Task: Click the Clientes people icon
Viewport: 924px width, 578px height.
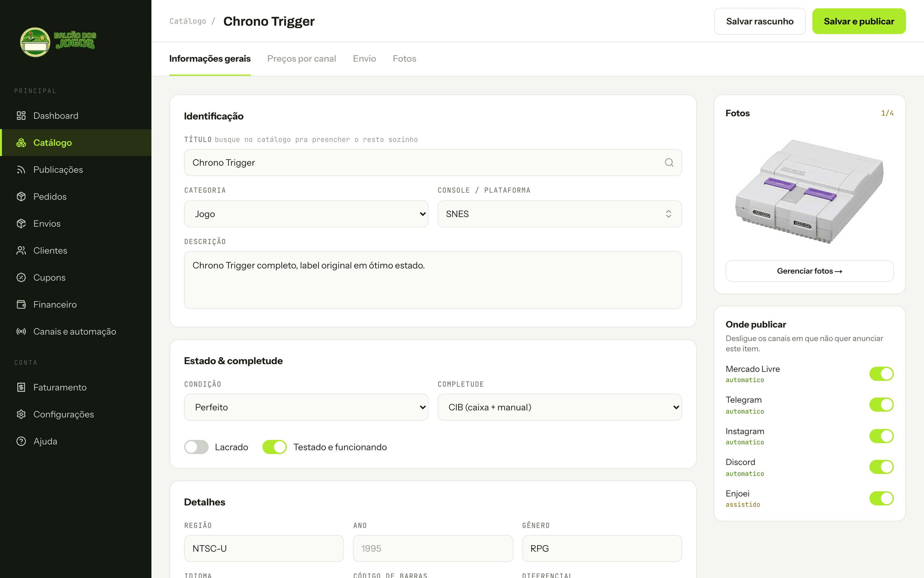Action: 21,250
